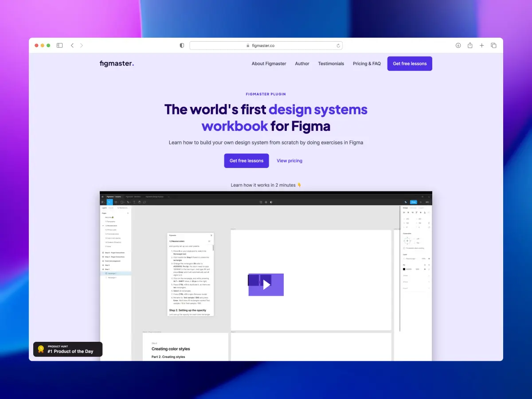Open the zoom percentage dropdown
Screen dimensions: 532x399
pos(426,202)
